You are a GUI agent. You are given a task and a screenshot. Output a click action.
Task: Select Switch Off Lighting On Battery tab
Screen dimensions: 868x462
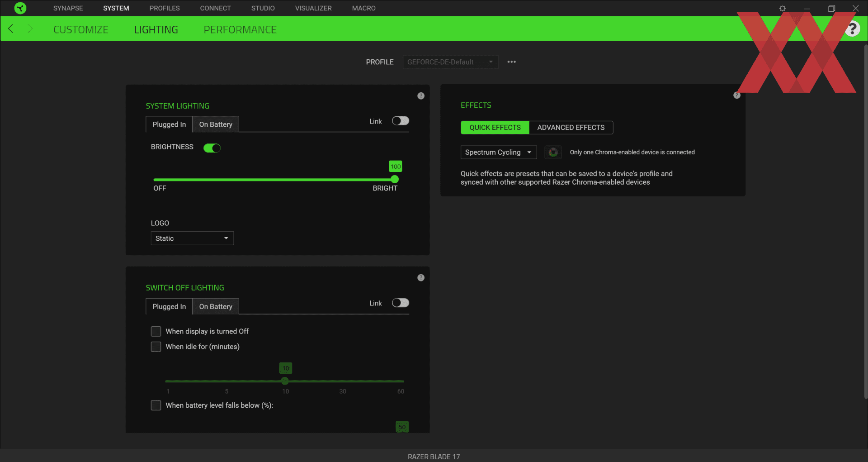pyautogui.click(x=216, y=306)
